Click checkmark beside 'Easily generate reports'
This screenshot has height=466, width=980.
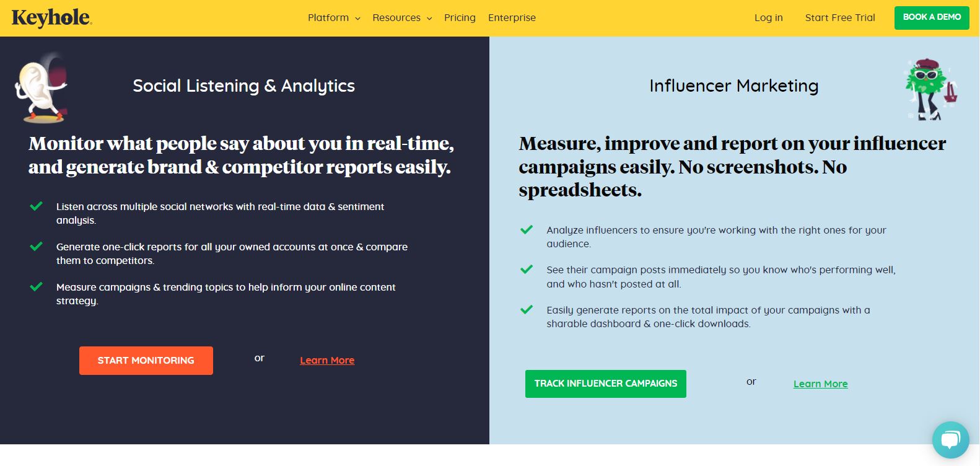pos(527,310)
